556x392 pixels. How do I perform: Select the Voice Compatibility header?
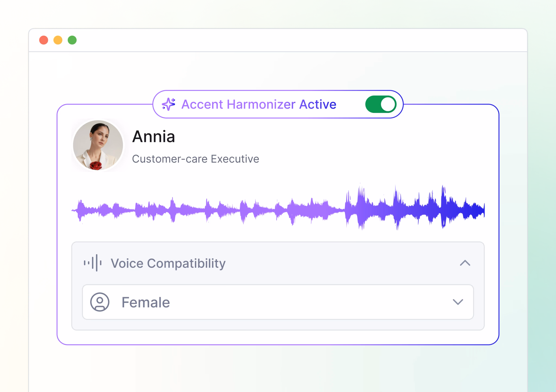[x=168, y=263]
